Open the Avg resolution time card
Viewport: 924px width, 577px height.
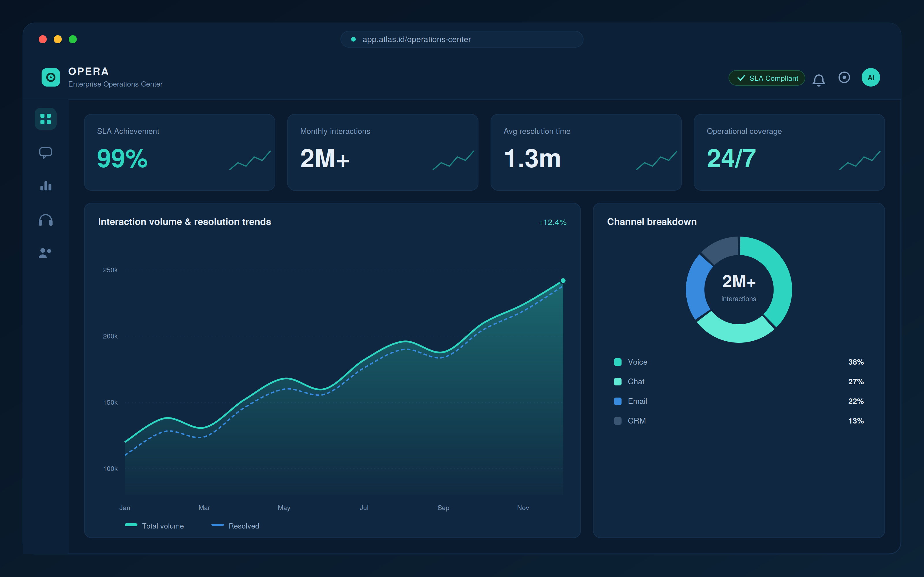tap(586, 152)
